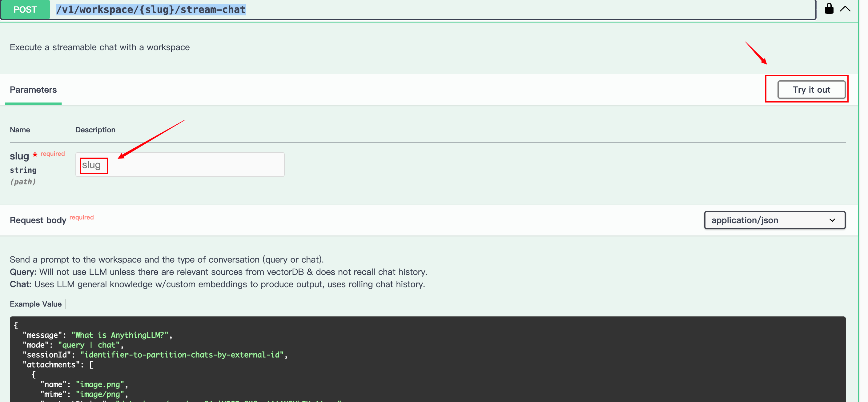868x402 pixels.
Task: Click the endpoint description about streamable chat
Action: [x=100, y=47]
